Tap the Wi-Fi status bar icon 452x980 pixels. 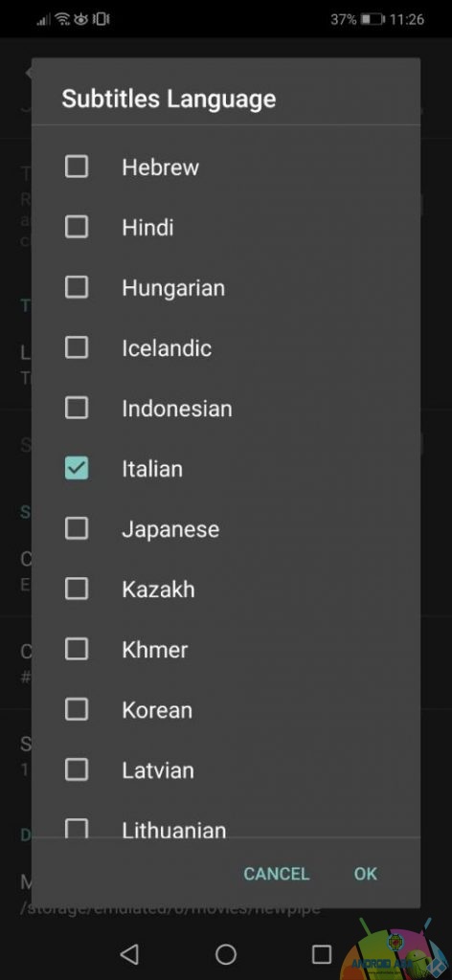click(62, 19)
